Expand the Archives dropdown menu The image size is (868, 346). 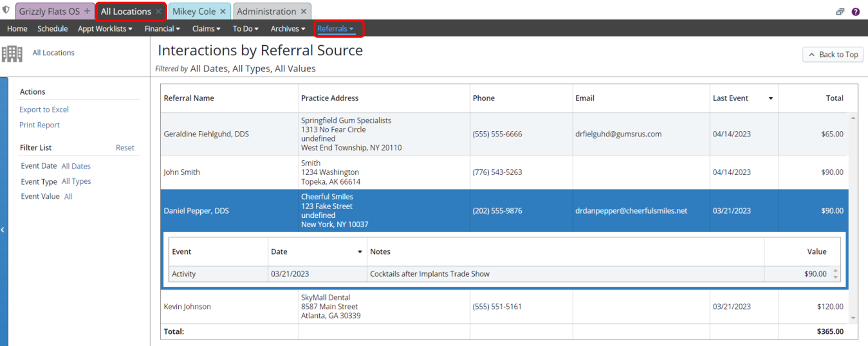coord(288,29)
